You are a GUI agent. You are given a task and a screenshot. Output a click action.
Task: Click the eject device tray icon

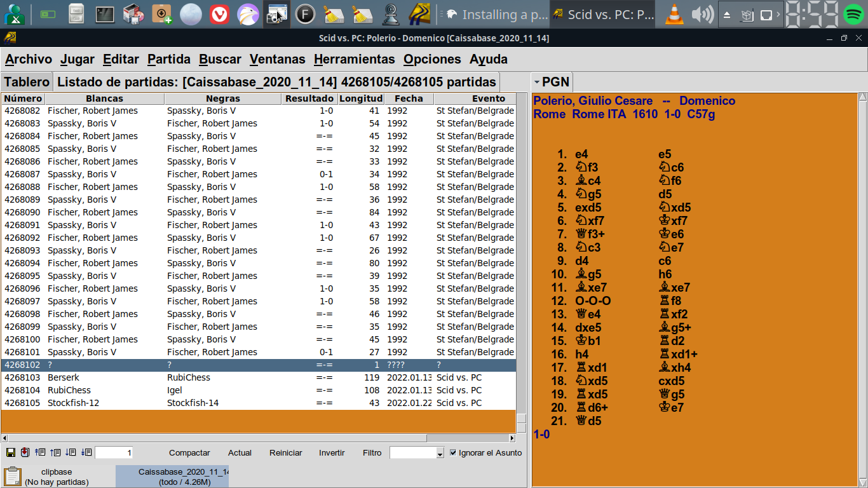[728, 15]
